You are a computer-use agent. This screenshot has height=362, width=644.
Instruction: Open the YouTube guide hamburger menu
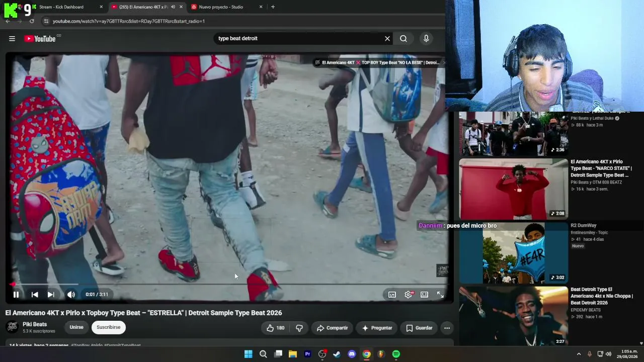pyautogui.click(x=12, y=39)
